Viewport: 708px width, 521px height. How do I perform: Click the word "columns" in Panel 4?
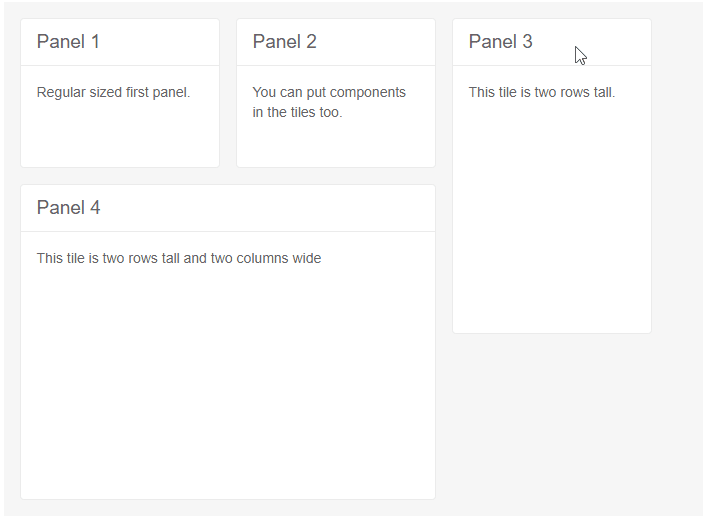(262, 259)
